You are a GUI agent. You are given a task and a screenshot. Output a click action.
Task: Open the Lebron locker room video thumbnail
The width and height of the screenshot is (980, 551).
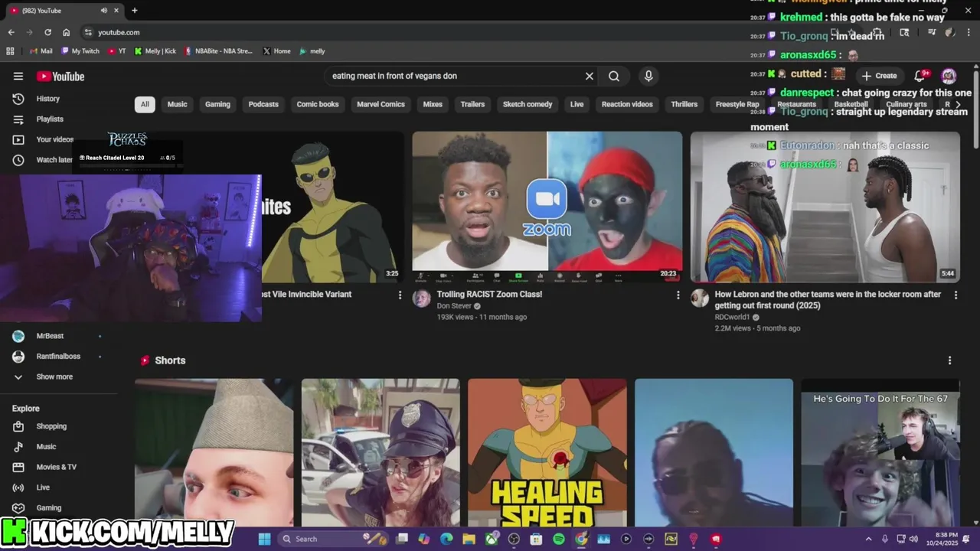point(825,207)
